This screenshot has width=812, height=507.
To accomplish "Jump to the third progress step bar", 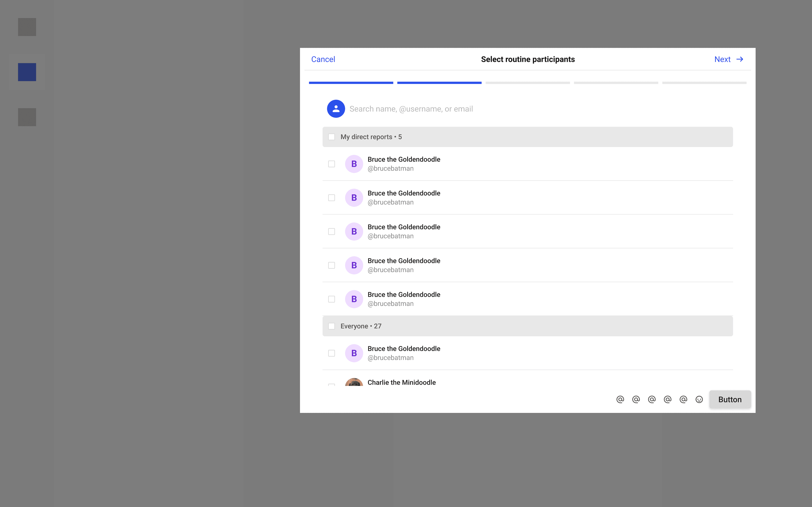I will click(527, 83).
